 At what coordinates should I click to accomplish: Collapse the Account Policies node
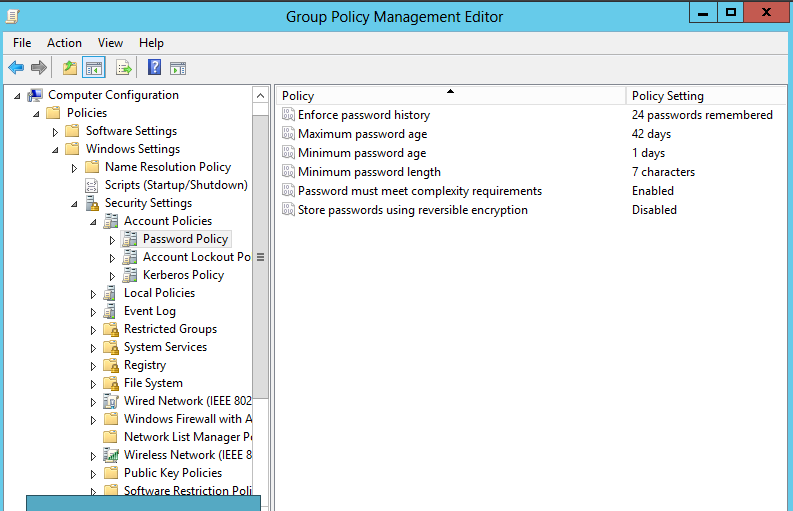(94, 222)
